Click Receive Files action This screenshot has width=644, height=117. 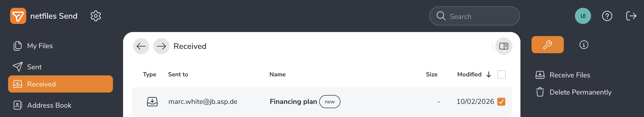coord(570,75)
